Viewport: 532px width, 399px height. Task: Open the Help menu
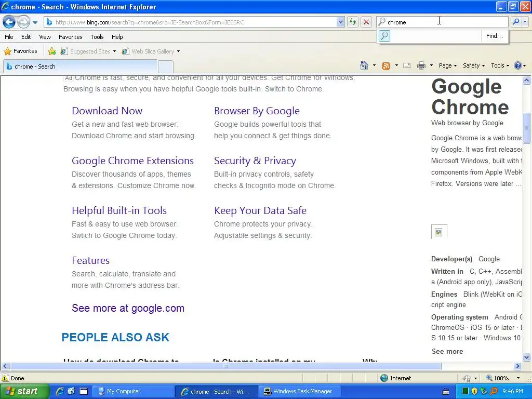[117, 37]
